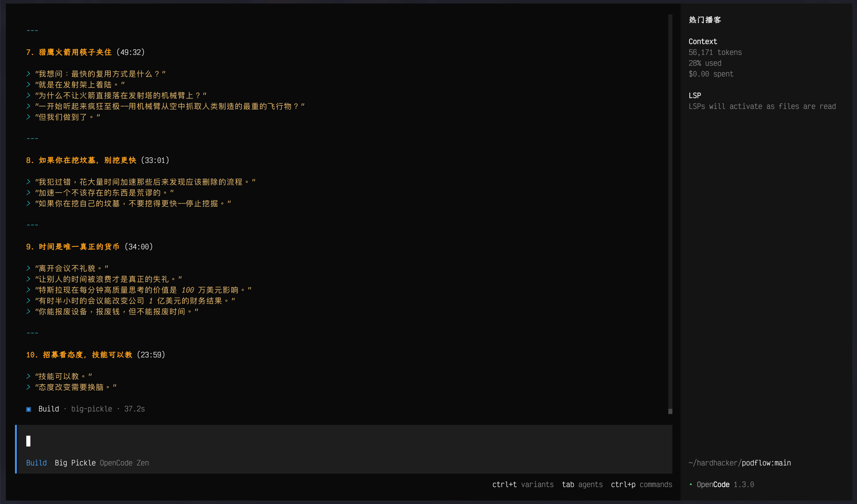Open the Big Pickle model selector
This screenshot has width=857, height=504.
[75, 463]
